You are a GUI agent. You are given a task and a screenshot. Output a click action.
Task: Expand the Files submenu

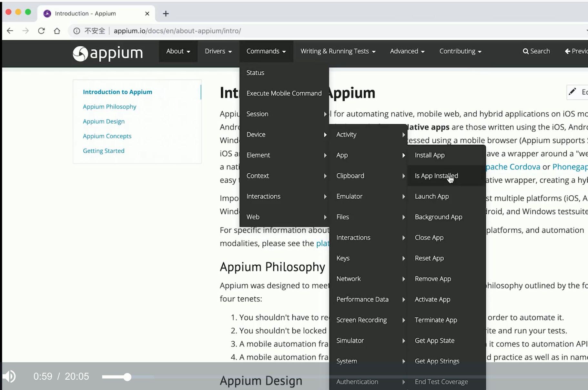368,217
